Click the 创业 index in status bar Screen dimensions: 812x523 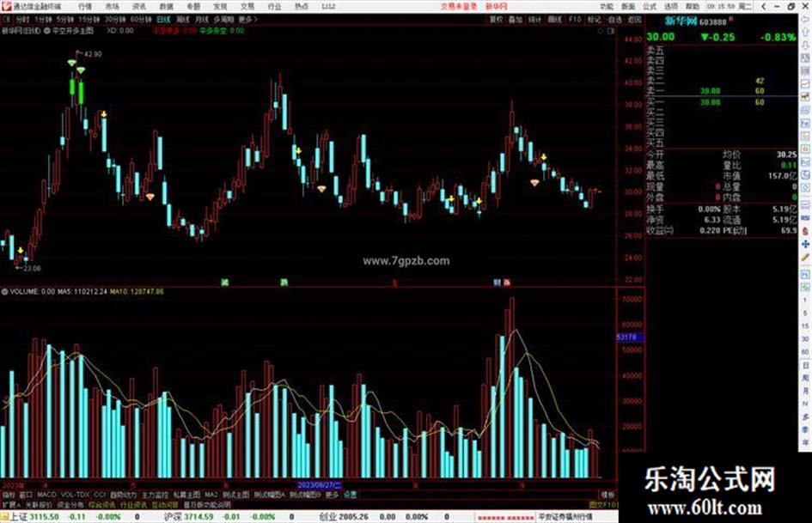point(327,517)
